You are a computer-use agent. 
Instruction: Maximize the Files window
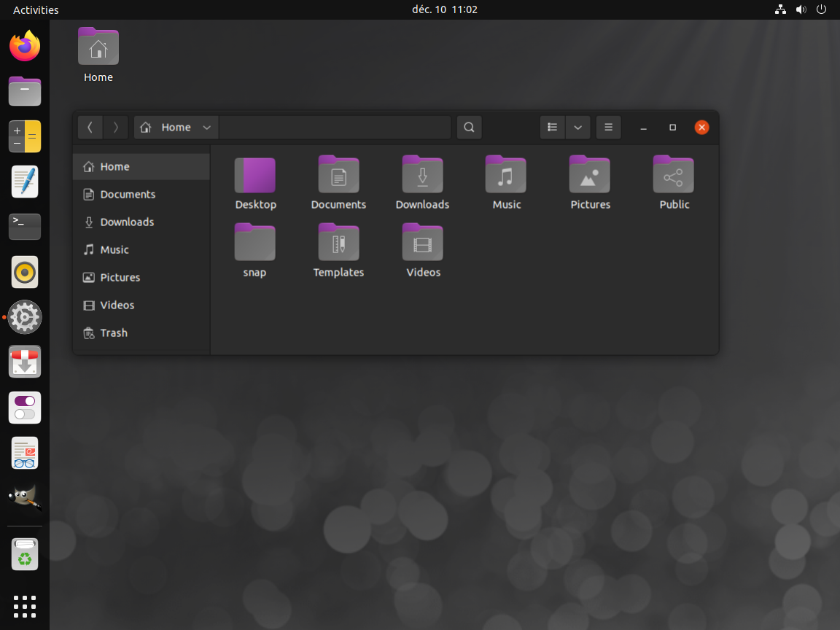point(672,128)
